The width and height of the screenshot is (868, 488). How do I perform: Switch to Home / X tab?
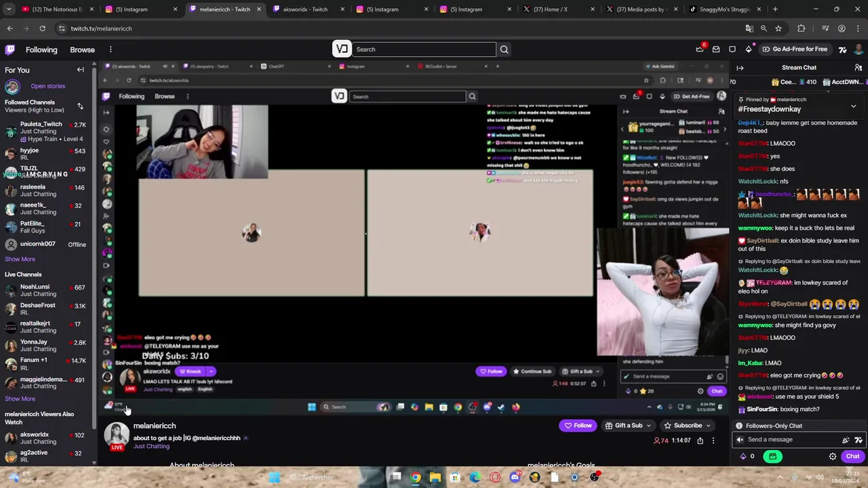click(559, 9)
